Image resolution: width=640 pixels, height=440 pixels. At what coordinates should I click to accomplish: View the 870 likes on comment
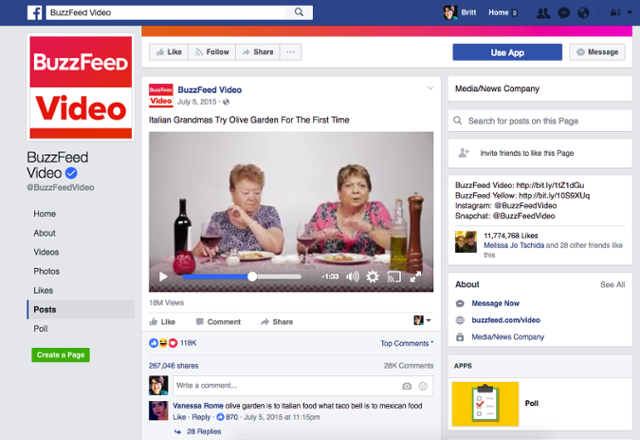coord(227,417)
